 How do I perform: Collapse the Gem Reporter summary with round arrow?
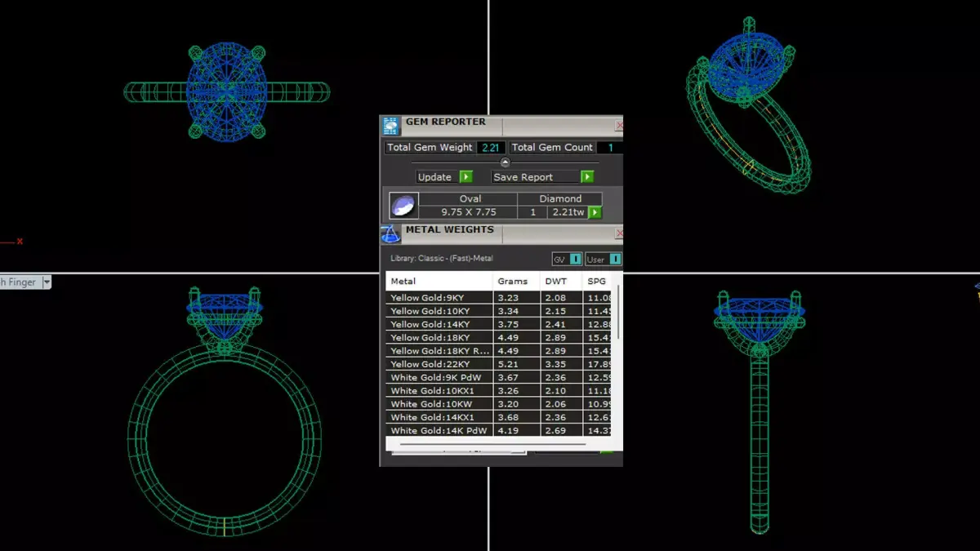point(505,162)
